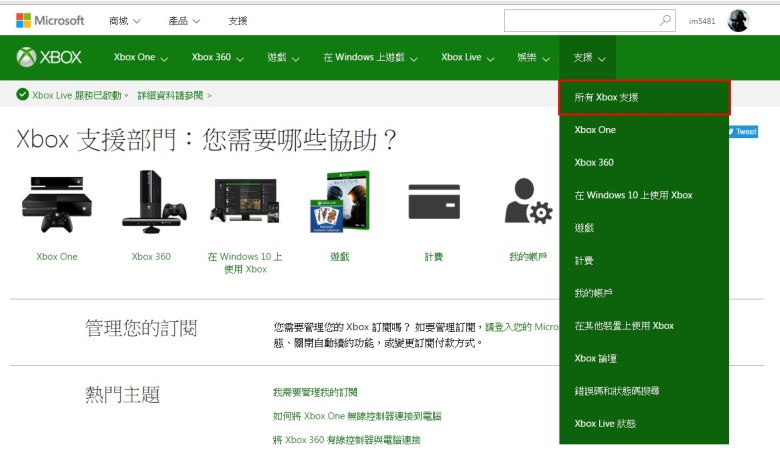Image resolution: width=780 pixels, height=455 pixels.
Task: Click the Xbox logo icon
Action: pyautogui.click(x=27, y=57)
